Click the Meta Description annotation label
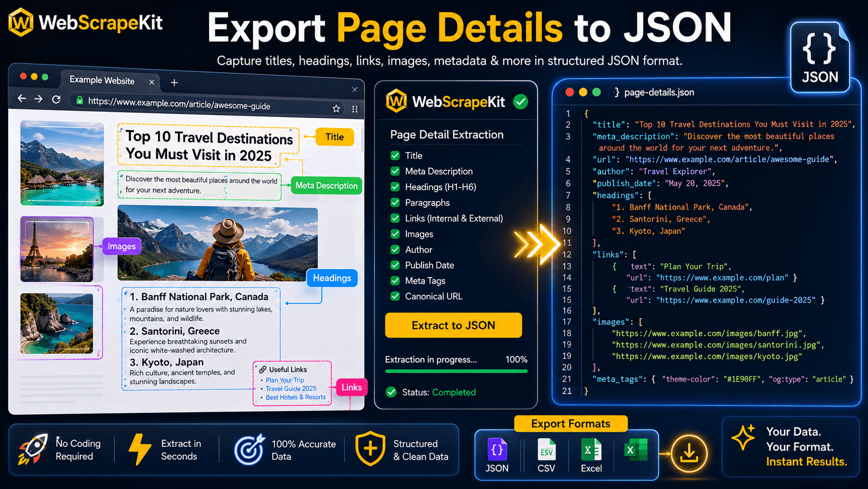Image resolution: width=868 pixels, height=489 pixels. click(327, 186)
